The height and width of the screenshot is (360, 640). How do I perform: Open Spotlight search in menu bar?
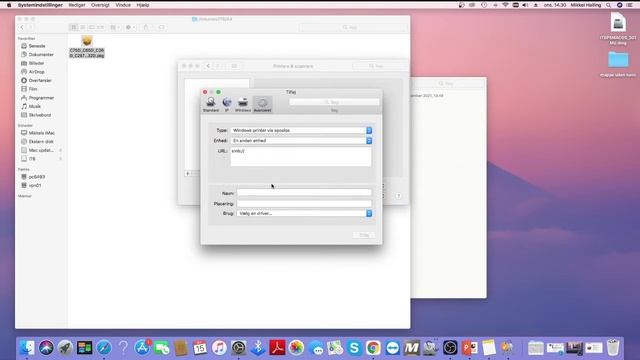click(609, 5)
